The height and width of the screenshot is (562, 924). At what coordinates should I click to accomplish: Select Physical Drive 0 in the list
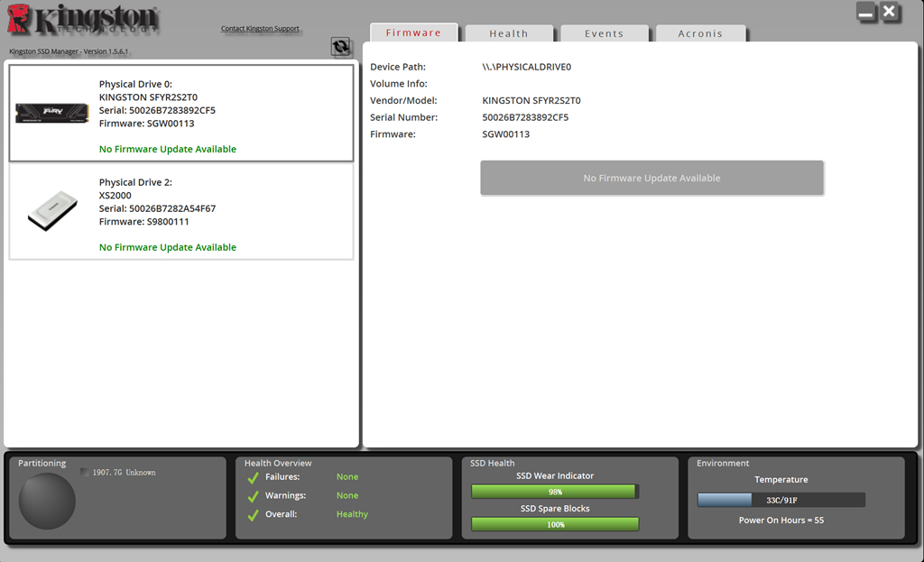[x=181, y=113]
